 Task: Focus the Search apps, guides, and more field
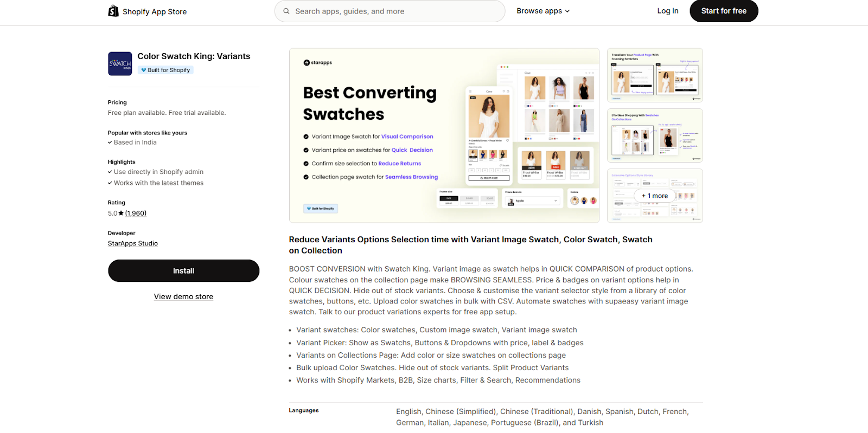[390, 11]
